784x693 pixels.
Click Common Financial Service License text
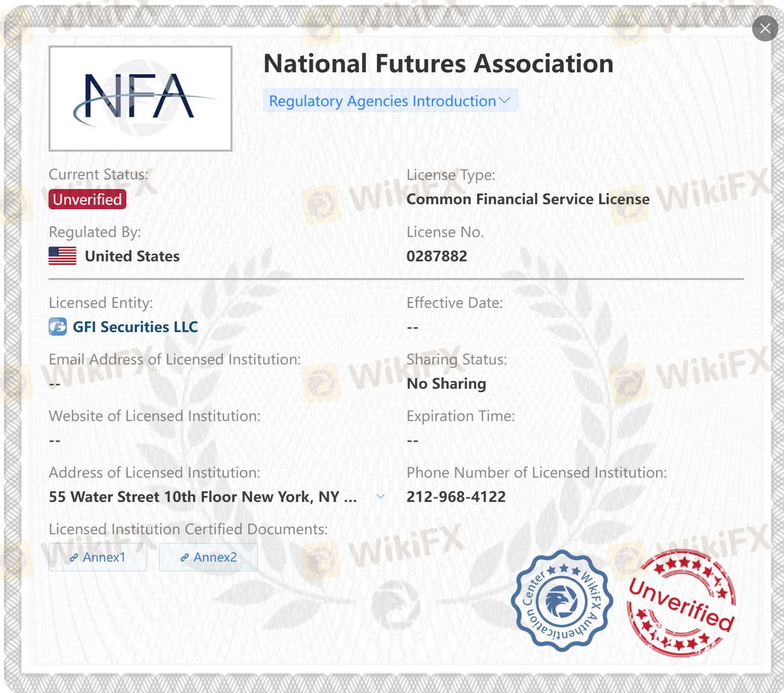528,199
